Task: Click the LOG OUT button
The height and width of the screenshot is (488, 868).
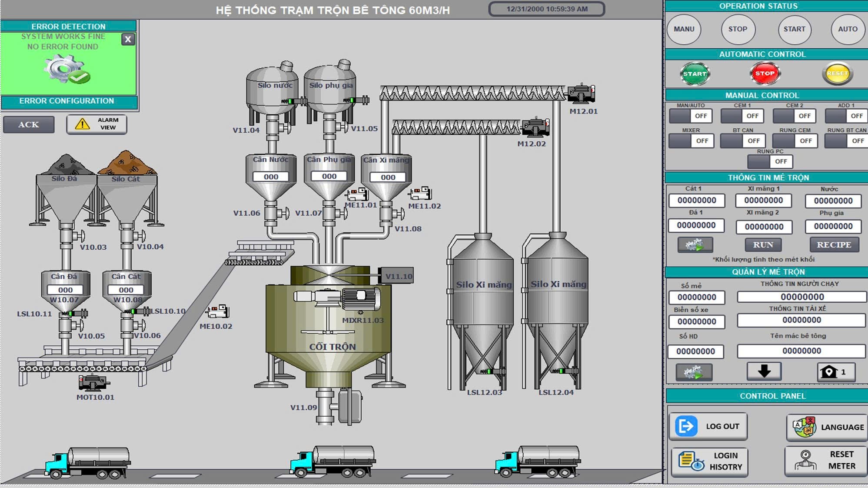Action: (x=708, y=426)
